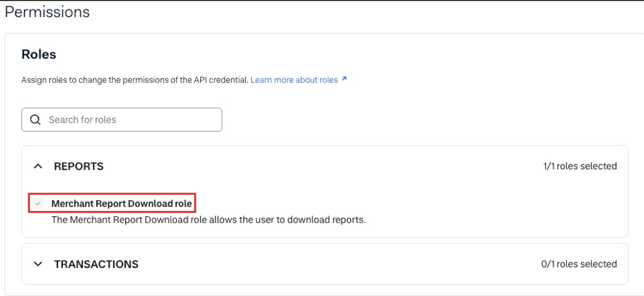Collapse the REPORTS section chevron
The image size is (644, 296).
click(38, 166)
